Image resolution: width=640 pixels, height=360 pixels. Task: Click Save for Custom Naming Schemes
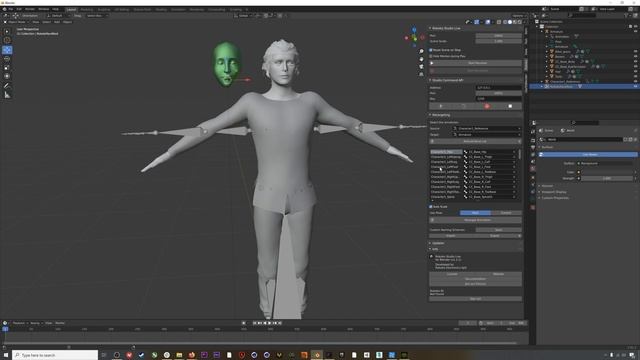click(498, 230)
